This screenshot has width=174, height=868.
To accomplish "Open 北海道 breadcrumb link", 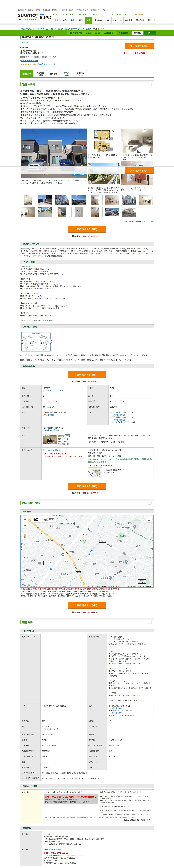I will (x=59, y=29).
